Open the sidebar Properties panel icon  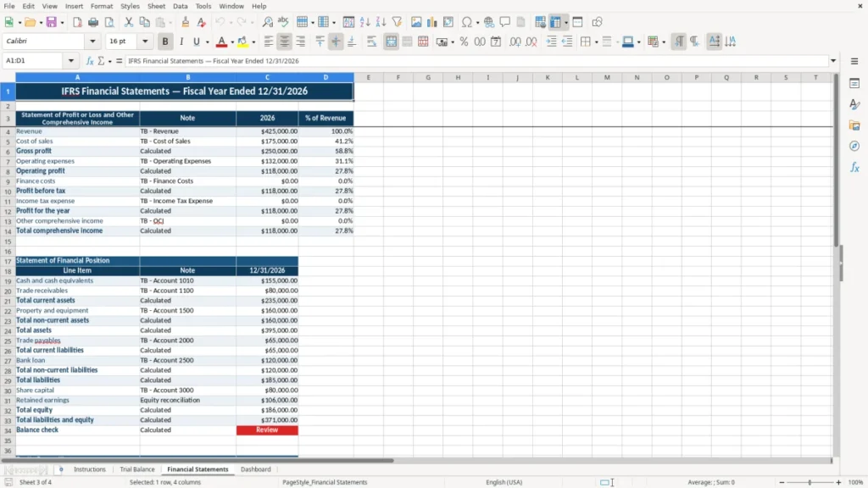click(854, 84)
